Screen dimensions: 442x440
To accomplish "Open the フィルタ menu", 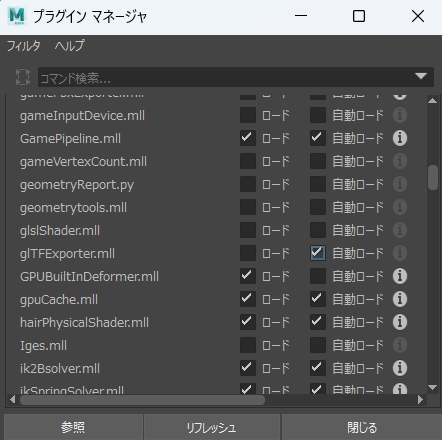I will click(x=24, y=46).
